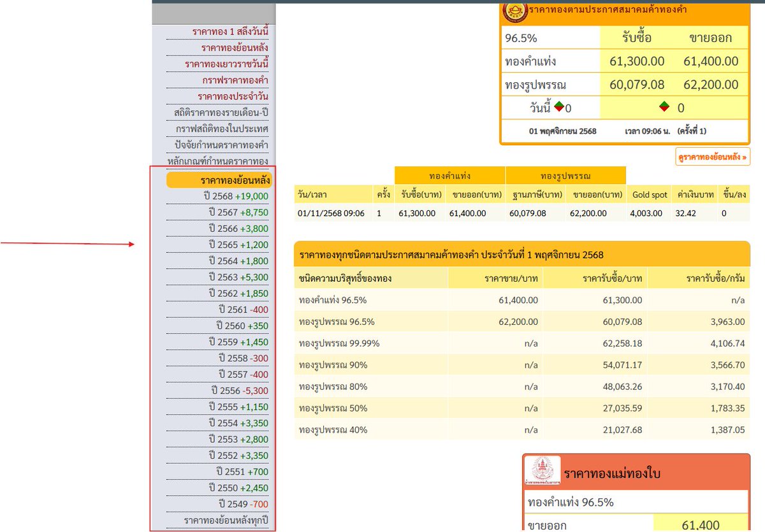Select the ปี 2555 +1,150 entry
The image size is (765, 532).
tap(238, 407)
